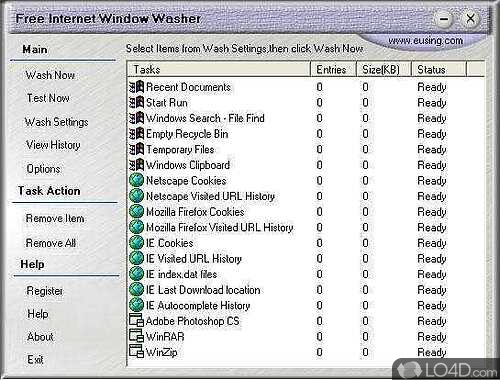Open the Register link
The height and width of the screenshot is (380, 500).
pyautogui.click(x=44, y=291)
